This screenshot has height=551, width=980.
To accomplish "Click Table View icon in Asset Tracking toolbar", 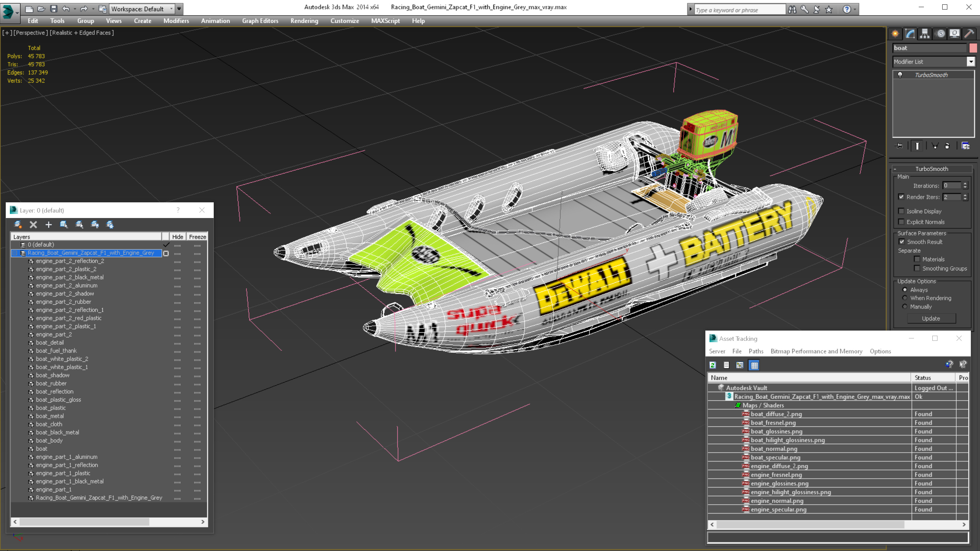I will point(754,365).
